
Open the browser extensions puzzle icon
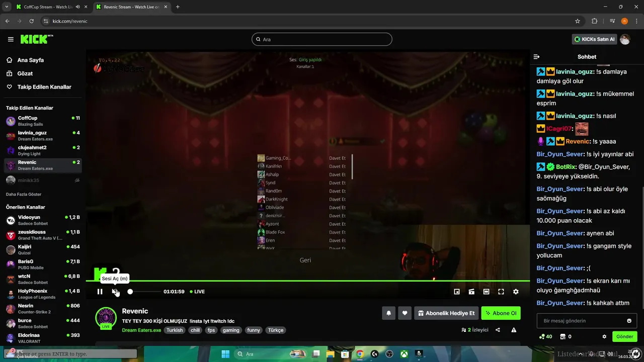coord(595,21)
